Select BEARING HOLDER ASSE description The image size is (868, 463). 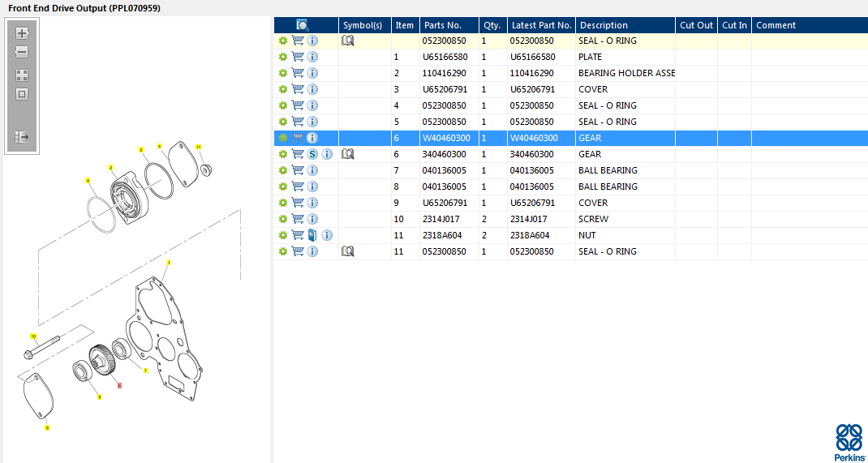[626, 73]
